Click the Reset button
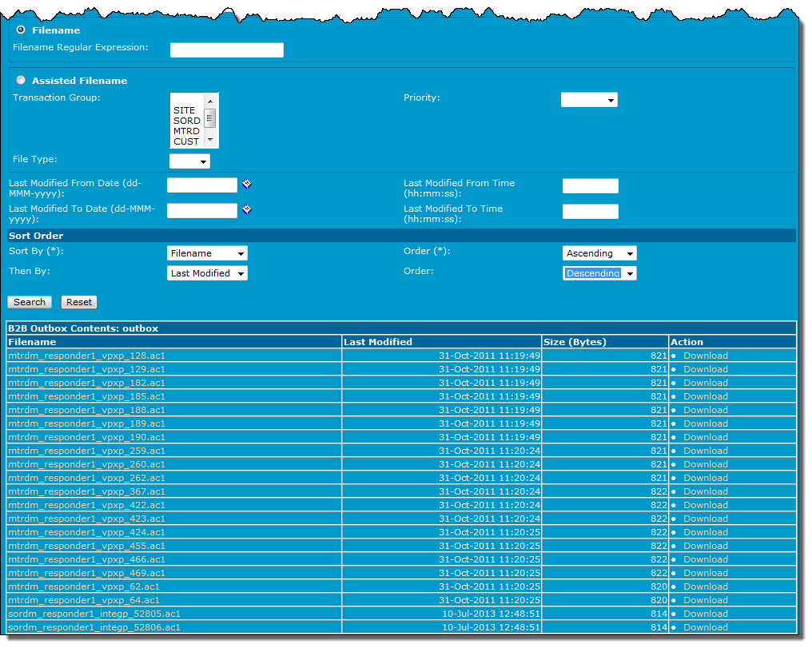Screen dimensions: 812x648 pyautogui.click(x=79, y=302)
